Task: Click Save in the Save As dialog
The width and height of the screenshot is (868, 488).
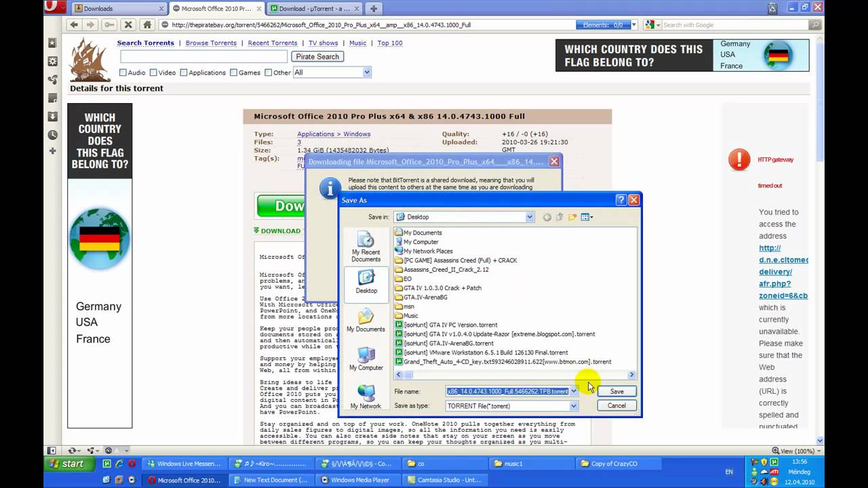Action: (616, 391)
